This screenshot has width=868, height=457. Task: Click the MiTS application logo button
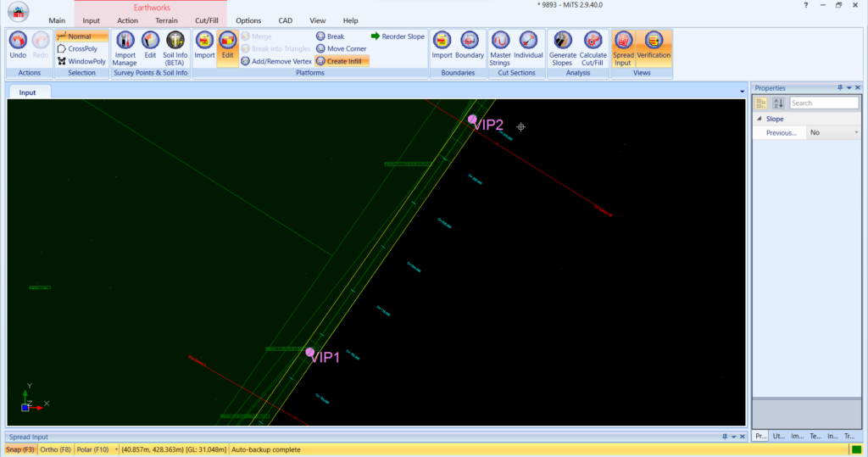pyautogui.click(x=19, y=12)
